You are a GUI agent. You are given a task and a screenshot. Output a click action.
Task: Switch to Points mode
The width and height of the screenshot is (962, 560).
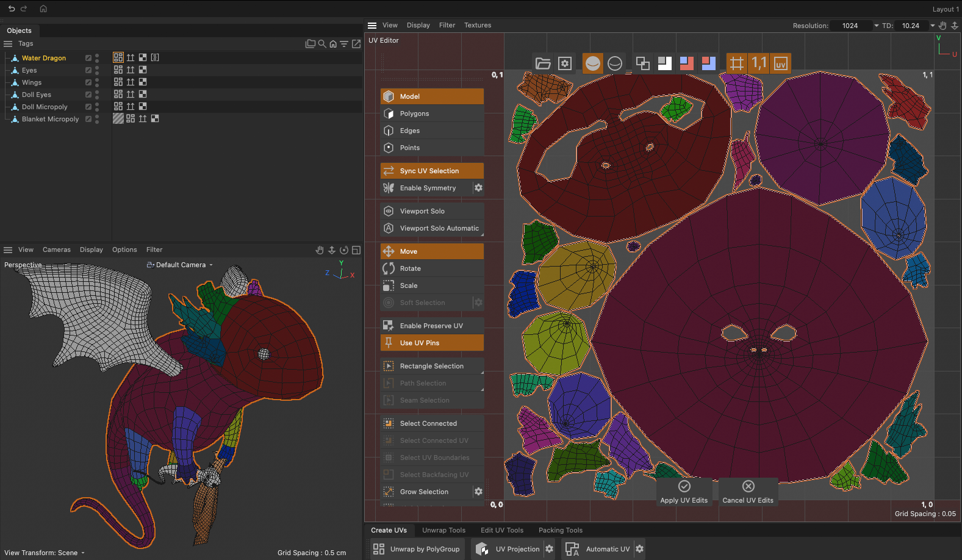(432, 148)
